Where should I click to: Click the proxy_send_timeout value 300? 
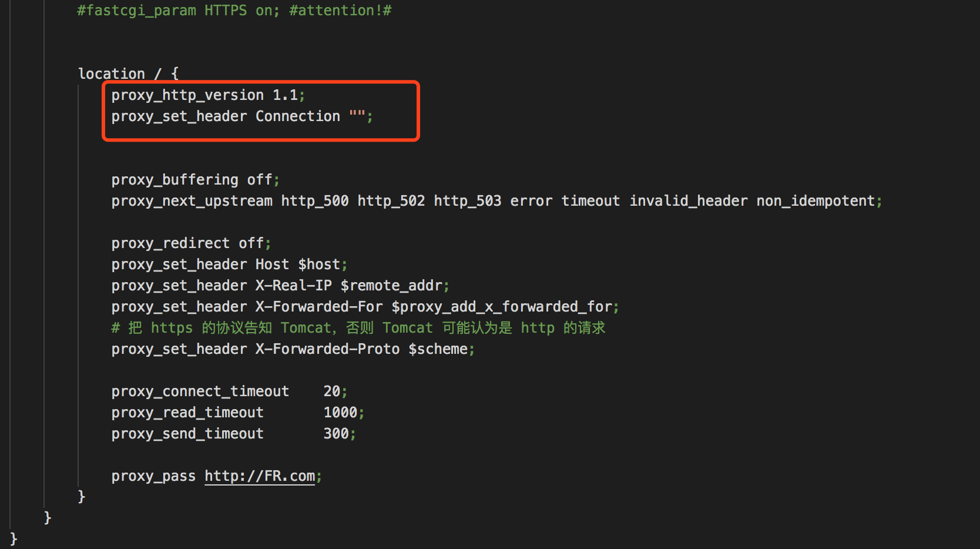click(x=336, y=434)
